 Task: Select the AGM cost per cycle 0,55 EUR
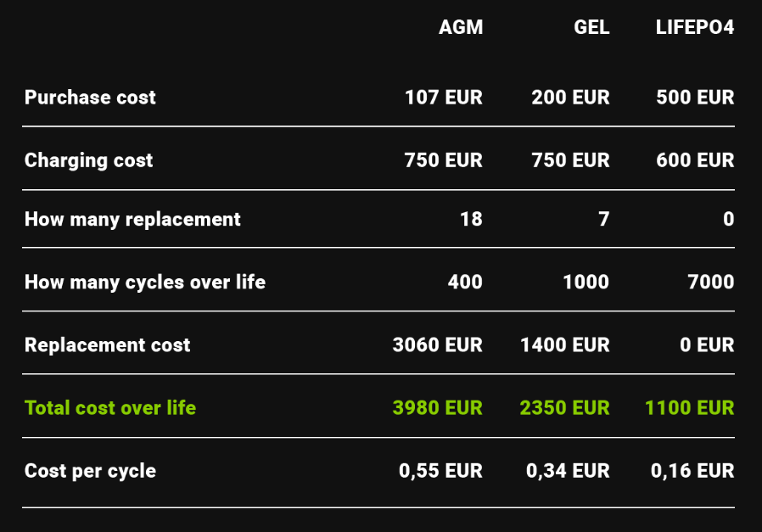click(x=440, y=471)
